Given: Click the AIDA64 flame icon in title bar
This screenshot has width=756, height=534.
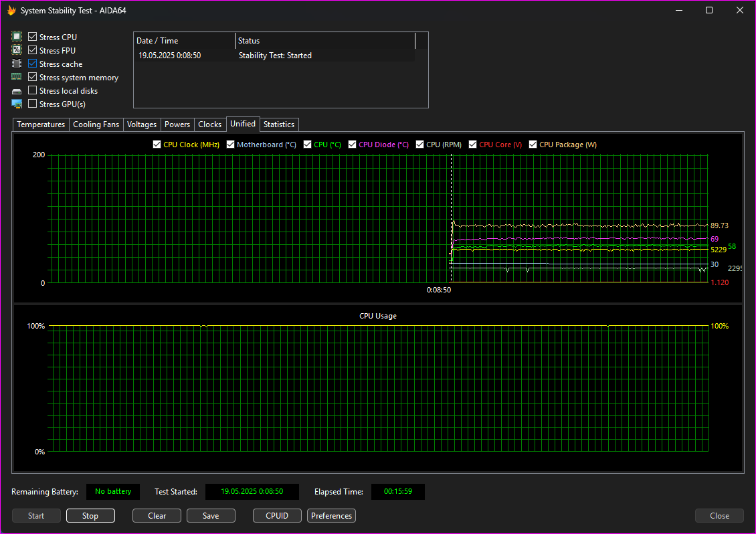Looking at the screenshot, I should click(11, 10).
